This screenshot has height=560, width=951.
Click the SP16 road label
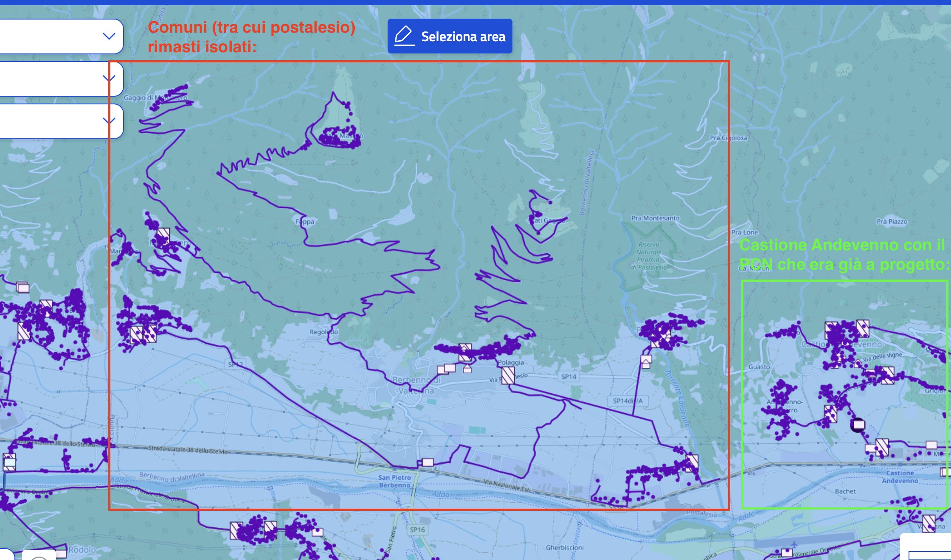(417, 529)
